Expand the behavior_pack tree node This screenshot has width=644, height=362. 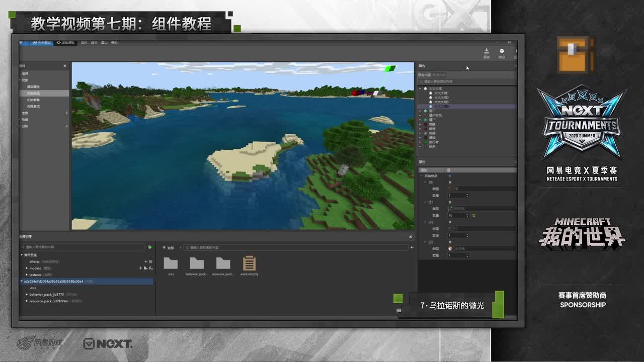point(27,294)
